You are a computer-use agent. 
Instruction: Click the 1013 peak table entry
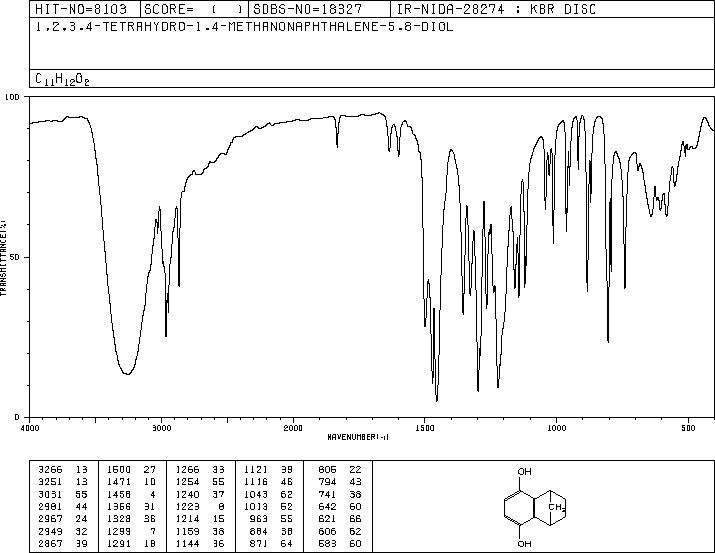click(269, 506)
